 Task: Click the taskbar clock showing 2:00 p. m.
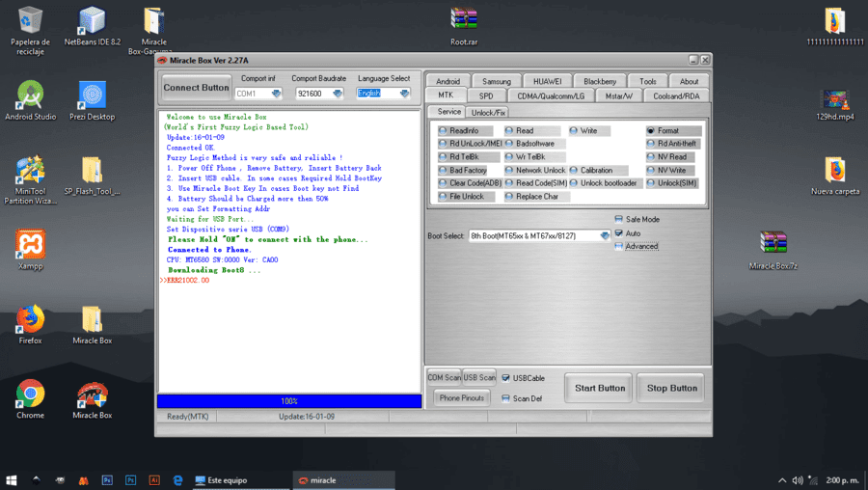point(842,480)
